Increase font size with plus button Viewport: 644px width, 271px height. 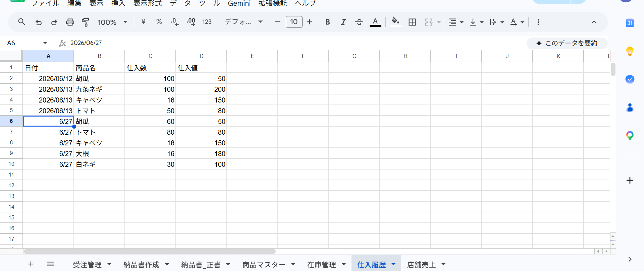click(310, 22)
